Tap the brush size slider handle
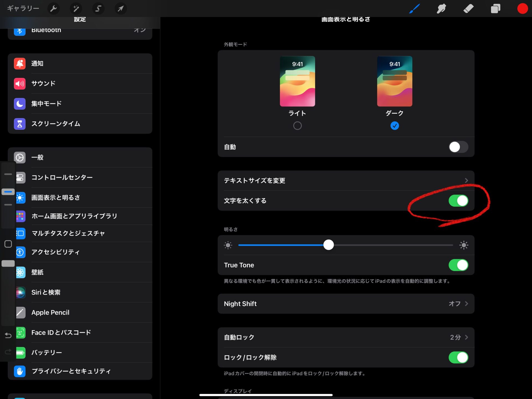 click(8, 192)
